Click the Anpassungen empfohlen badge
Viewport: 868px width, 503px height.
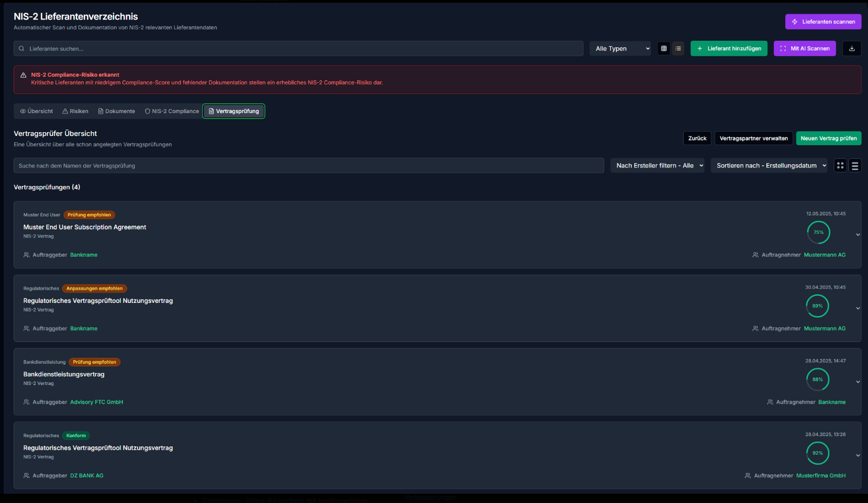(x=95, y=288)
